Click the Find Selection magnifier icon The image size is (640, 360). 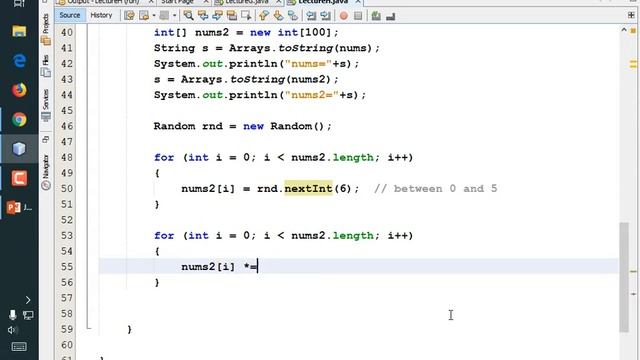pos(188,16)
